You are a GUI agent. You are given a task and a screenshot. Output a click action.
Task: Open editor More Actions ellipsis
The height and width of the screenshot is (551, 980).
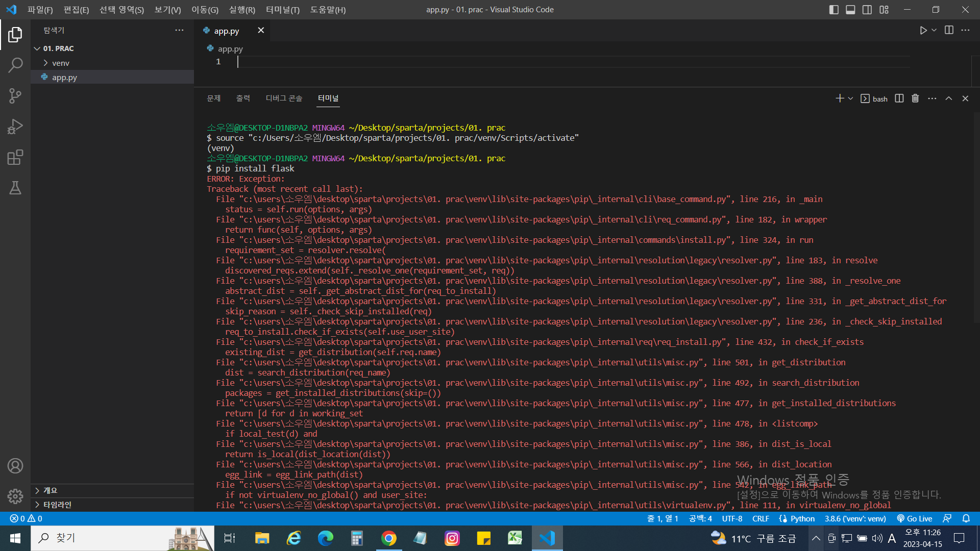click(x=965, y=30)
